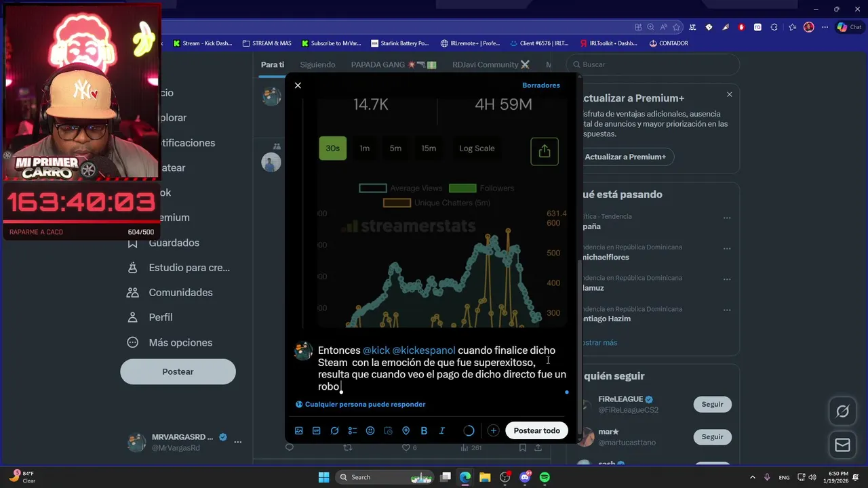868x488 pixels.
Task: Select the 1m interval in chart image
Action: coord(365,148)
